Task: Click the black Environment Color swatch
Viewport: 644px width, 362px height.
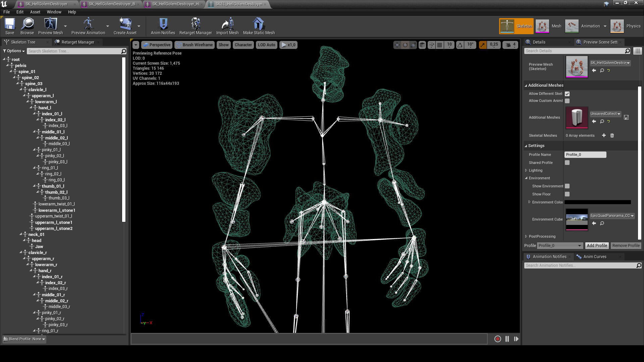Action: [x=597, y=202]
